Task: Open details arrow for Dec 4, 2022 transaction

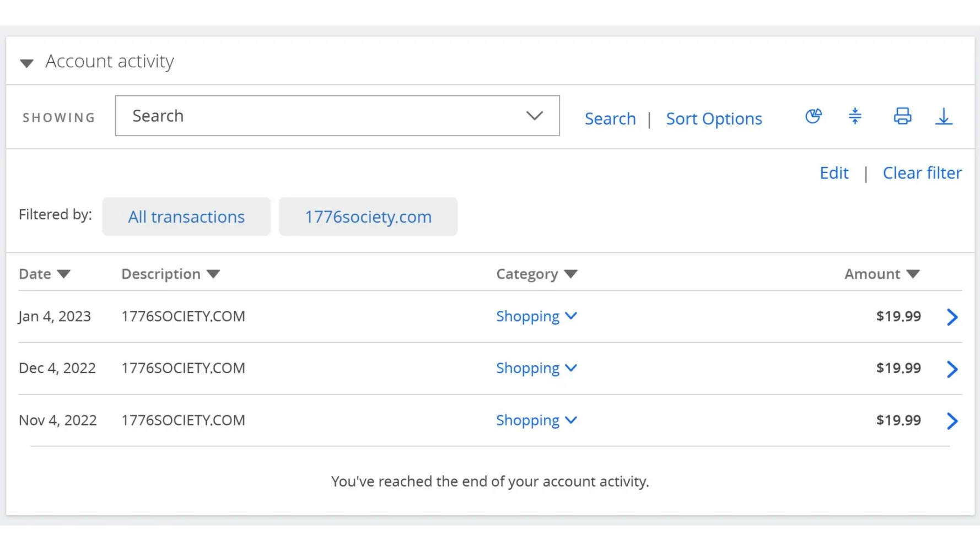Action: point(952,369)
